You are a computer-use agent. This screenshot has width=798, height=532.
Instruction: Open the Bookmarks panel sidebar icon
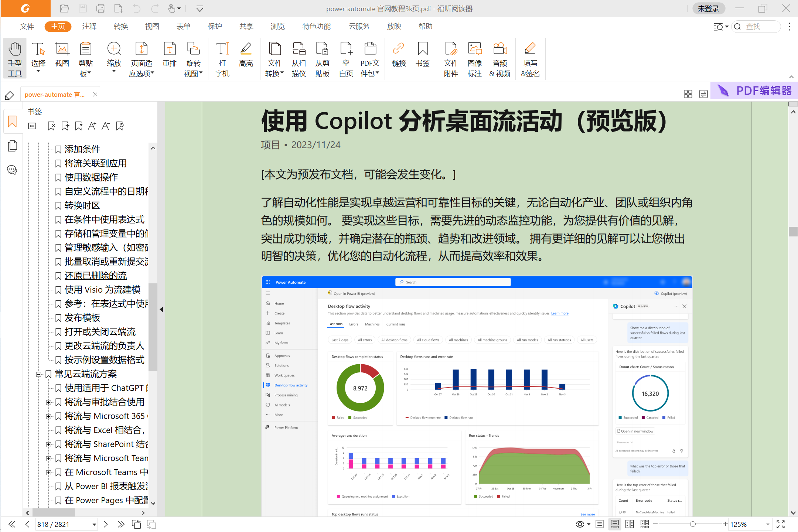point(12,121)
